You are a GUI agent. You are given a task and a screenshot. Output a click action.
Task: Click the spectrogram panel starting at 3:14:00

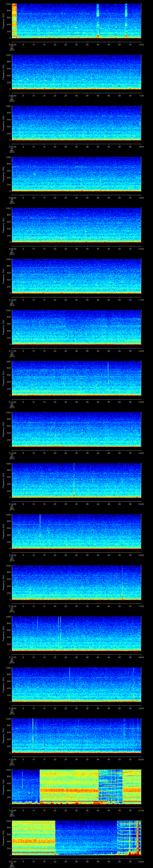[76, 481]
